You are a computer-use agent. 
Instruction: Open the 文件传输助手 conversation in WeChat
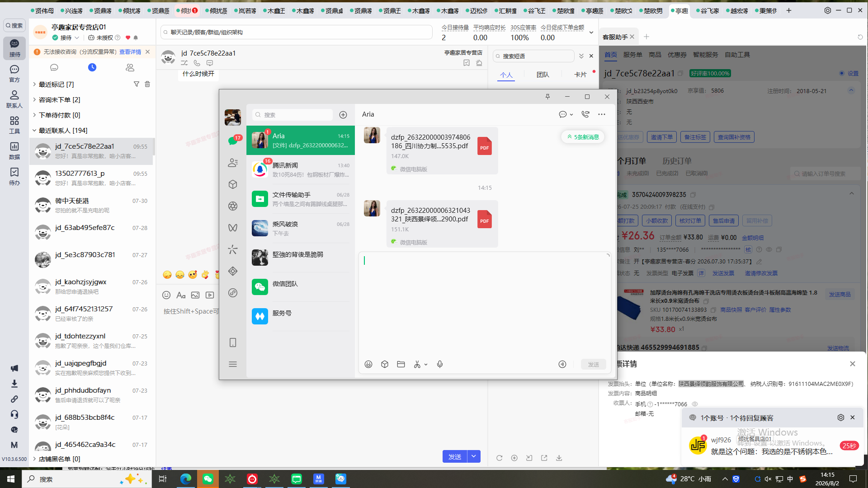click(301, 199)
